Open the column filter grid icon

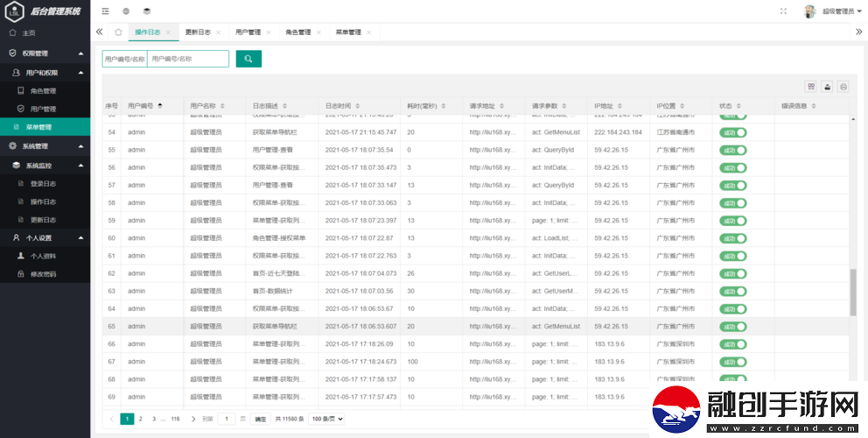[x=811, y=87]
